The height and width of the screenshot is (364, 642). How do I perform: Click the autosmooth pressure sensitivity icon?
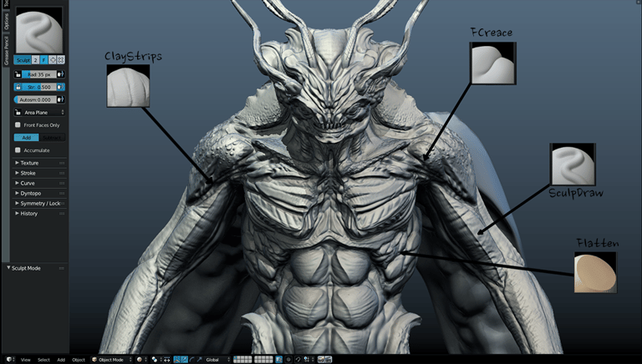60,100
